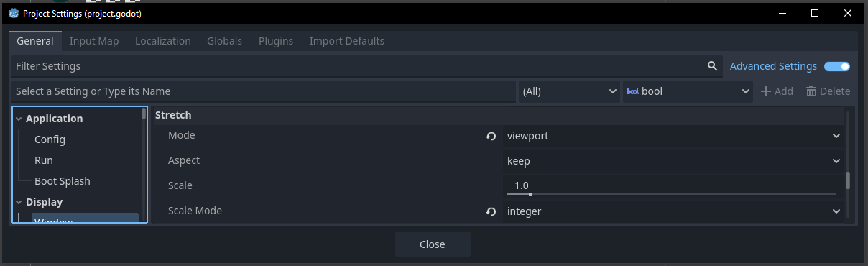Open the Aspect keep dropdown
Screen dimensions: 868x266
[x=673, y=161]
